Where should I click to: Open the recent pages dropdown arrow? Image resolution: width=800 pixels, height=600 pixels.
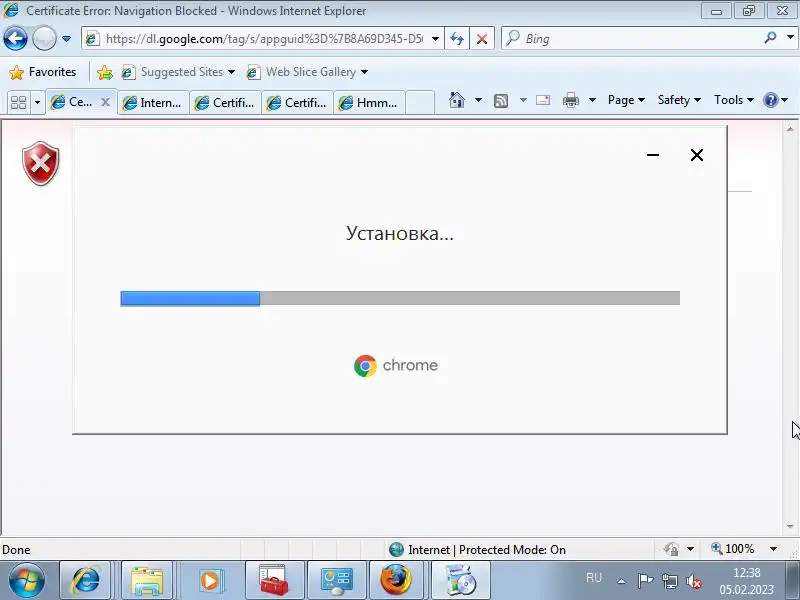(66, 39)
